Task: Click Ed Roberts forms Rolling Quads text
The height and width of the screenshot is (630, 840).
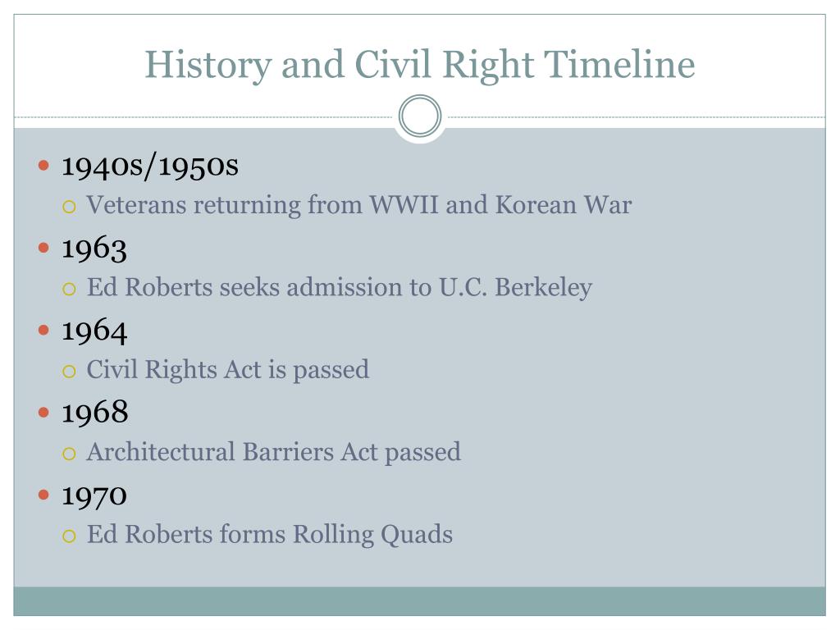Action: tap(270, 535)
